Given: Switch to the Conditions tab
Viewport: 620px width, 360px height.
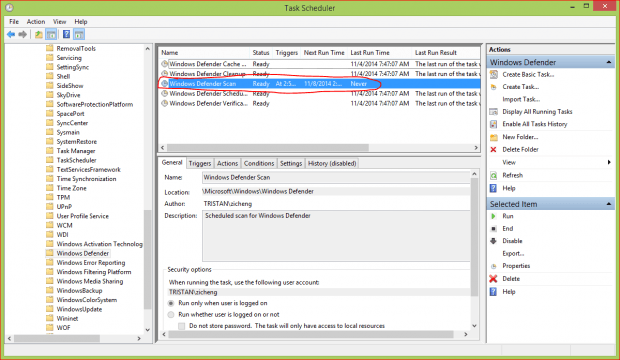Looking at the screenshot, I should (x=259, y=163).
